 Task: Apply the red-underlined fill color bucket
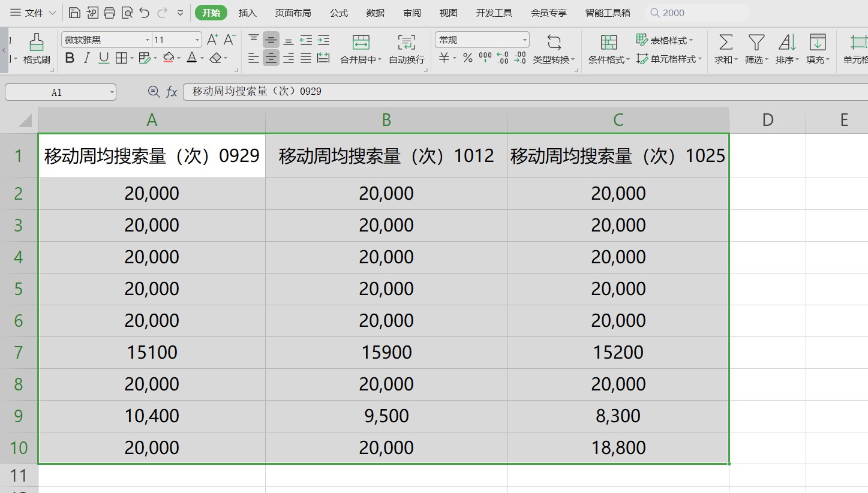(168, 58)
